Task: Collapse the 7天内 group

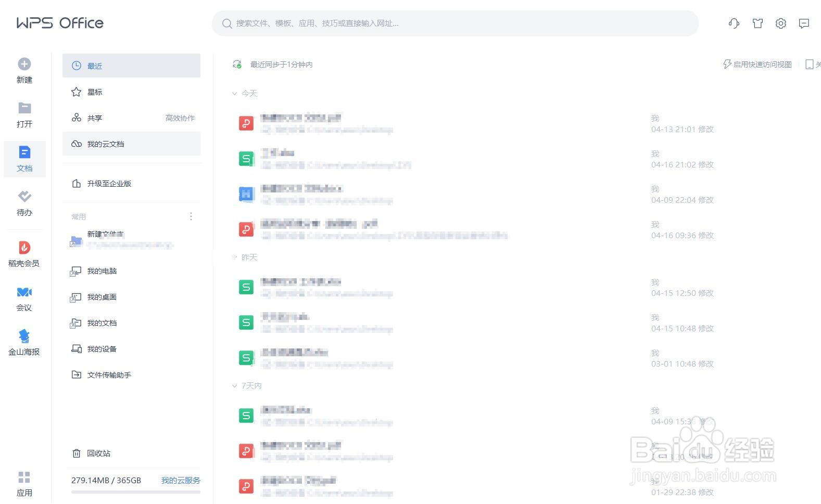Action: click(x=234, y=386)
